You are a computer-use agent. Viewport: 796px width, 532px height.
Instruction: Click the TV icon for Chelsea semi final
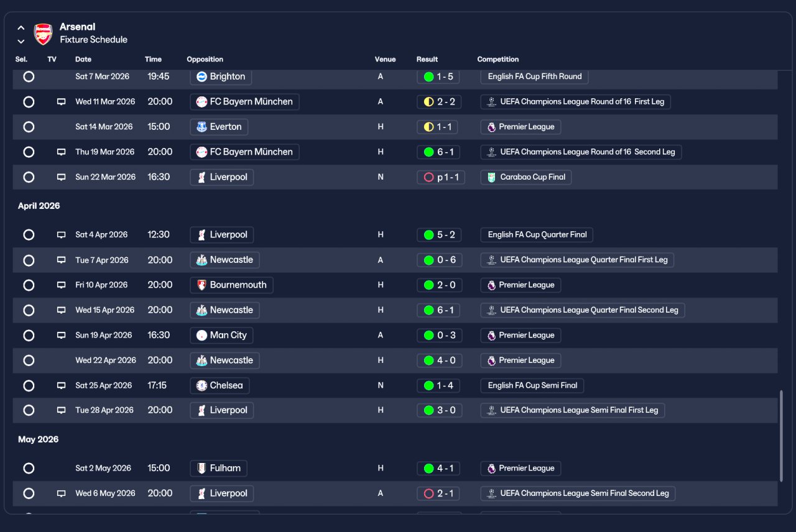[61, 386]
